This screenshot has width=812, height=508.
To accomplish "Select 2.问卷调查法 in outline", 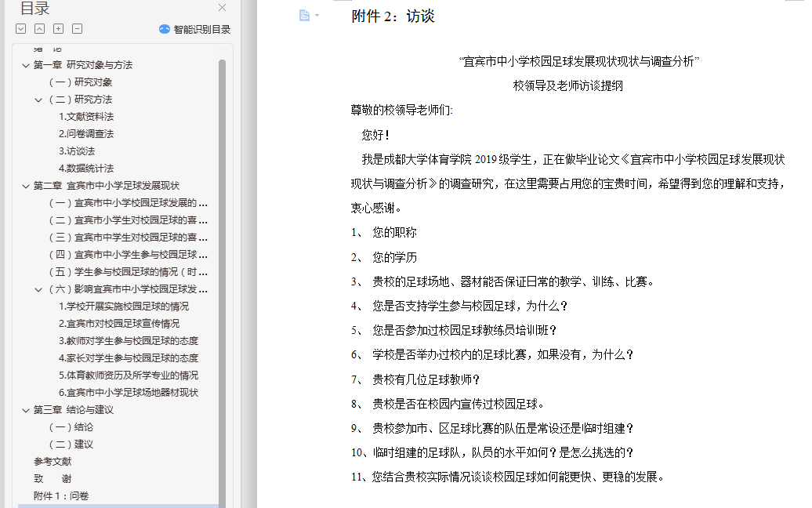I will (86, 134).
